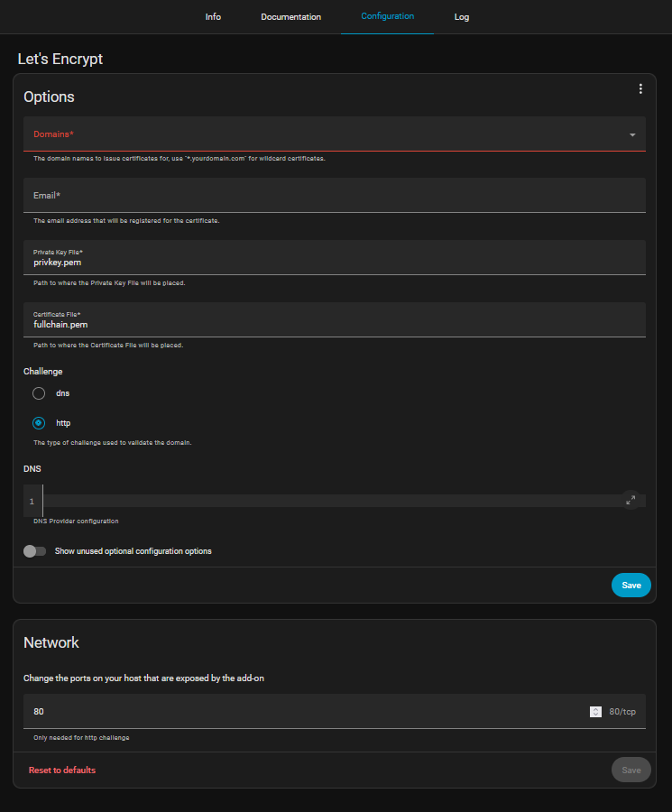Image resolution: width=672 pixels, height=812 pixels.
Task: Select the Configuration tab
Action: coord(387,17)
